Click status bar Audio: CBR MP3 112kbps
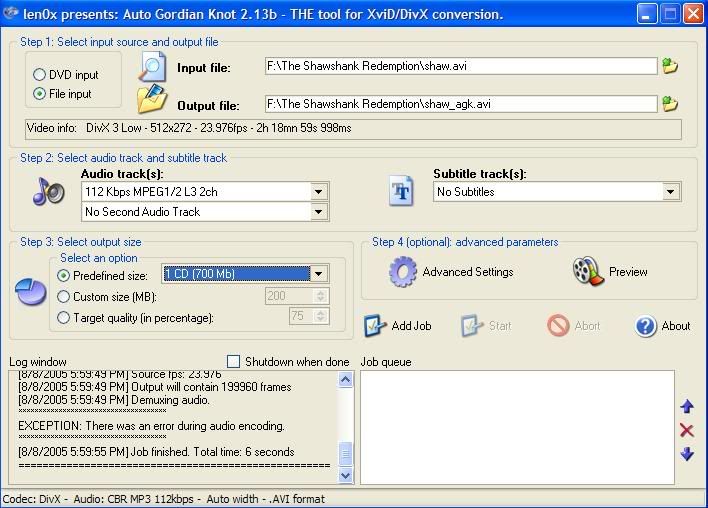Screen dimensions: 708x508 [133, 499]
